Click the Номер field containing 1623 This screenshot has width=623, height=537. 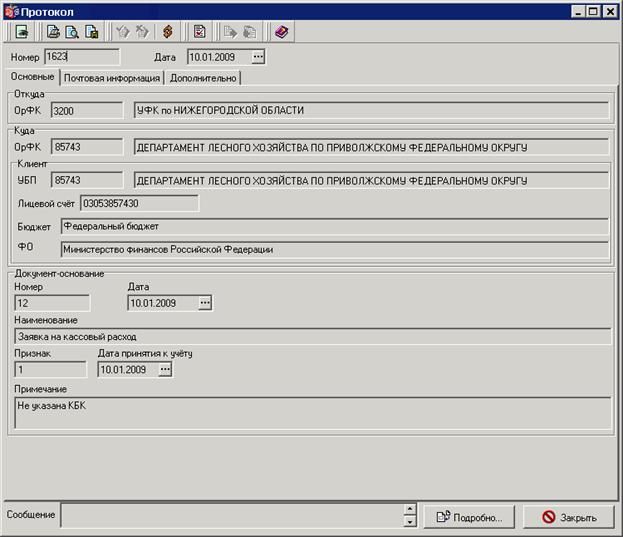(81, 57)
